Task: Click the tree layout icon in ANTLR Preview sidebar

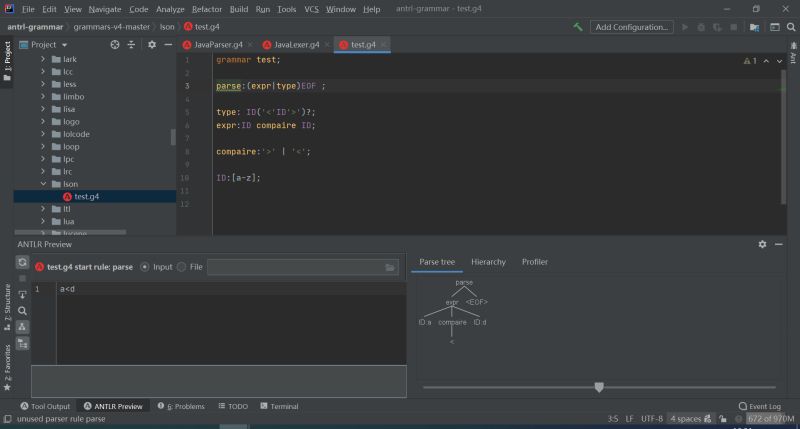Action: coord(22,327)
